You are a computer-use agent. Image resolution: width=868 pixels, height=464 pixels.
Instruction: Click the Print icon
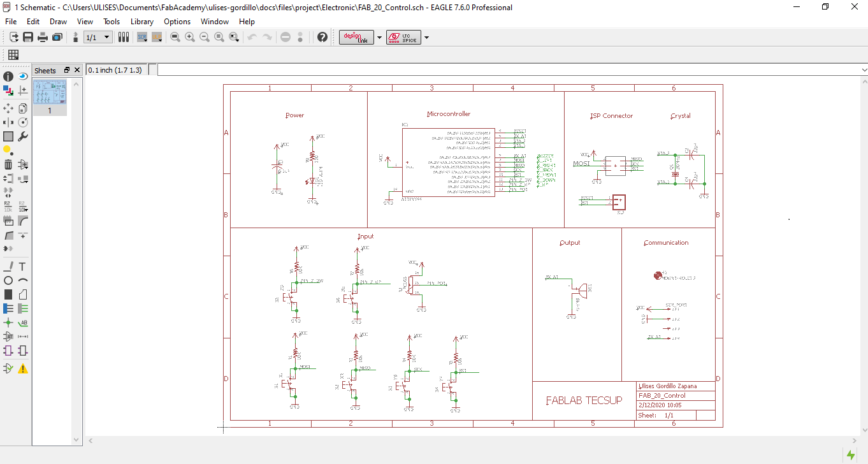click(x=43, y=38)
